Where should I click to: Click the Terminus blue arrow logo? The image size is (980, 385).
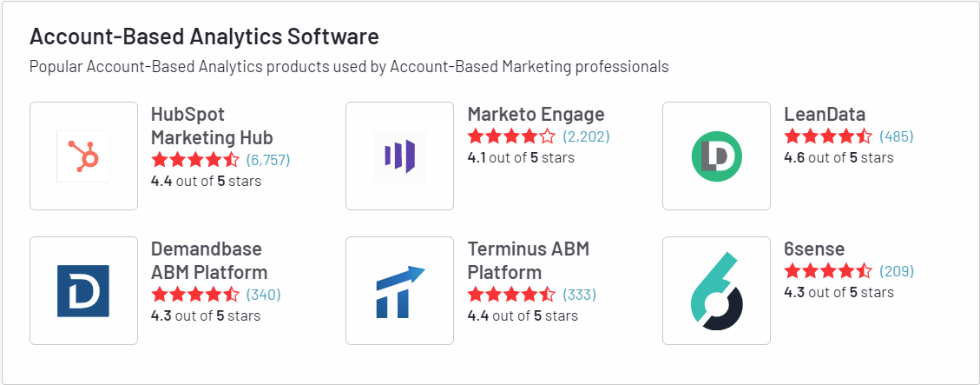(x=399, y=290)
